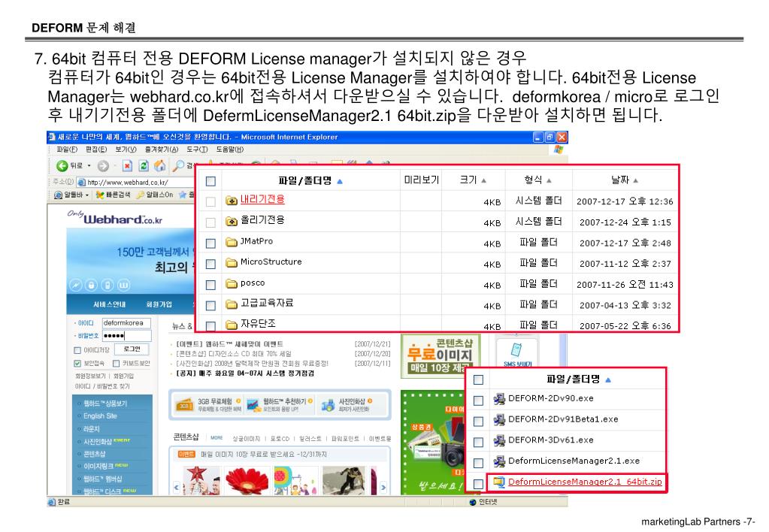Open the 보기(V) menu

click(x=126, y=150)
